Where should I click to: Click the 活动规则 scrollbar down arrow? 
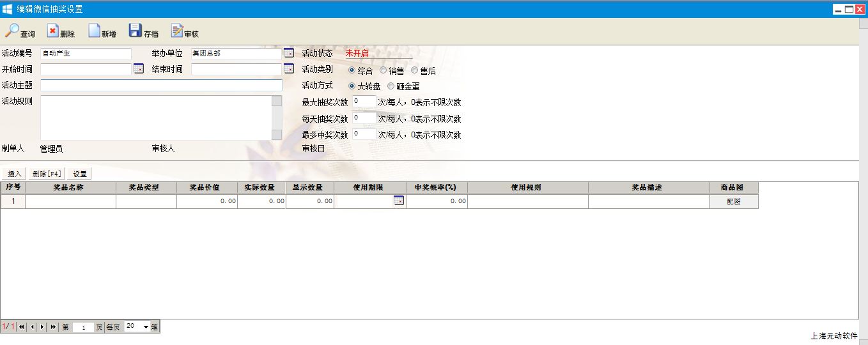(x=277, y=135)
